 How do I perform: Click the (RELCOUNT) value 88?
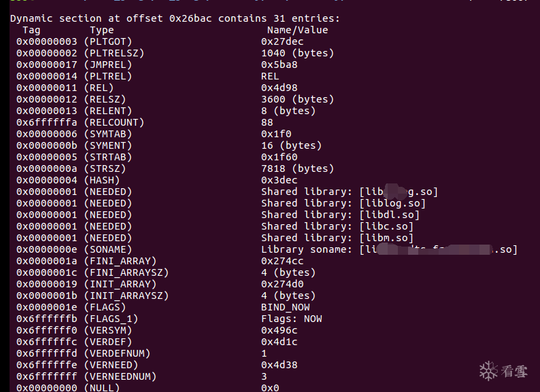[x=267, y=122]
